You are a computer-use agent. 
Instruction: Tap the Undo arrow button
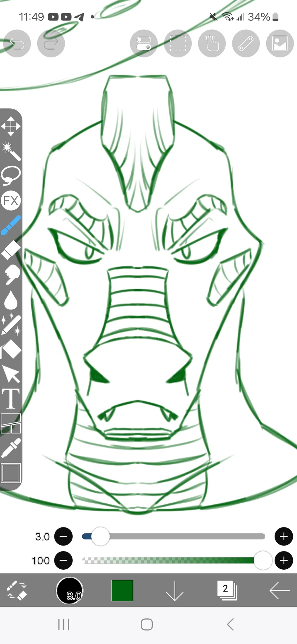[x=17, y=43]
